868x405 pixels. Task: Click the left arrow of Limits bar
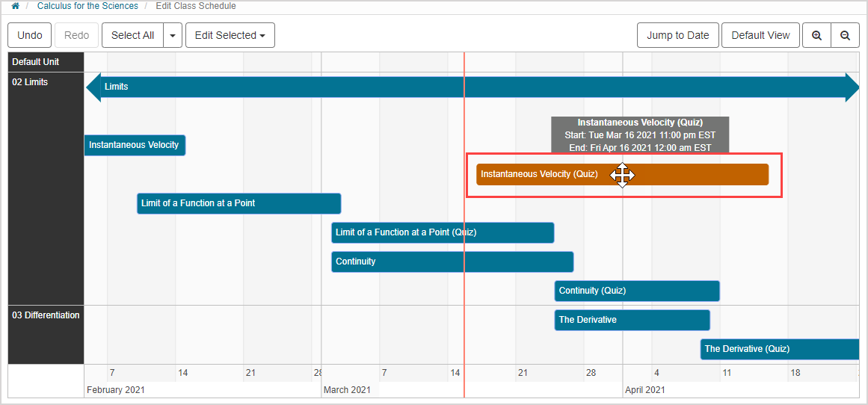(x=93, y=87)
